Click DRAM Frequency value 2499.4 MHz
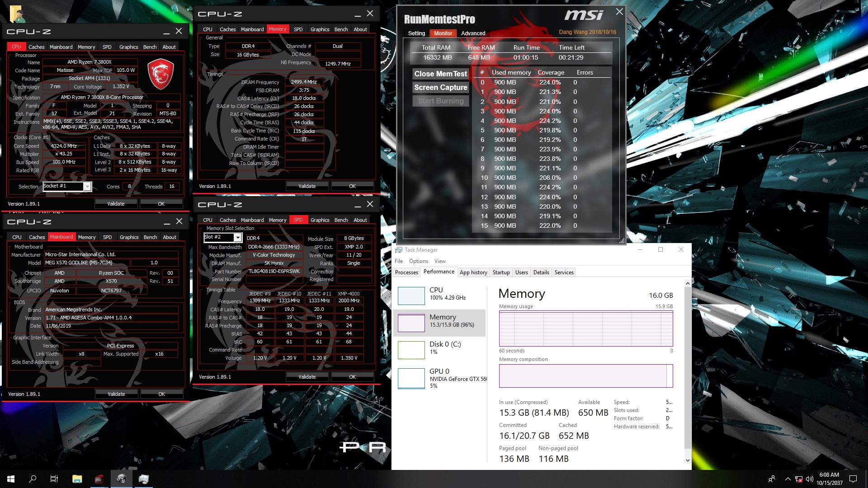The height and width of the screenshot is (488, 868). click(x=304, y=82)
